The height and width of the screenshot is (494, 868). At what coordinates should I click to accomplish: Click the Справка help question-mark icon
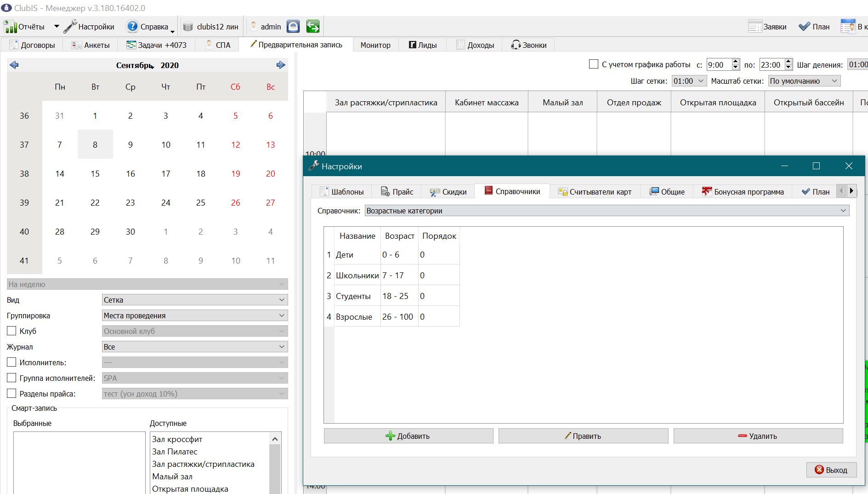(x=132, y=27)
